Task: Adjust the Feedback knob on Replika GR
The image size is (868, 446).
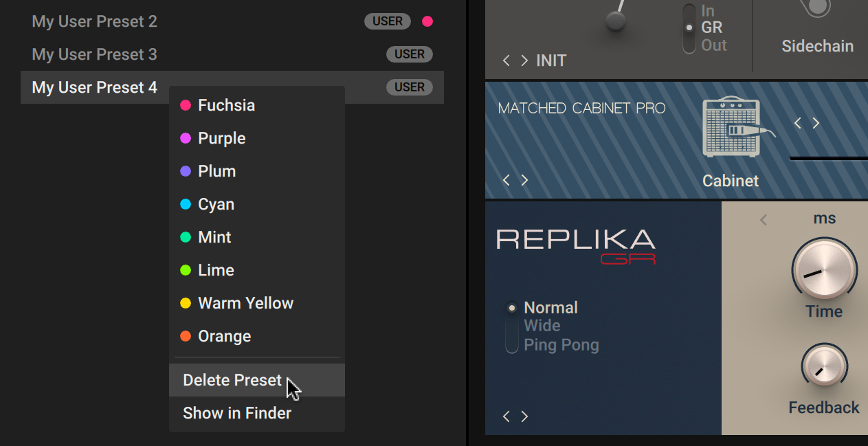Action: tap(823, 366)
